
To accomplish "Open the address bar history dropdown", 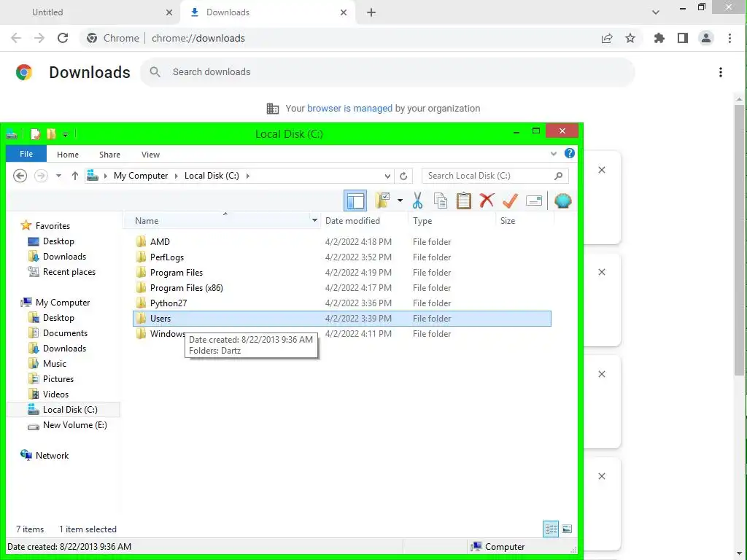I will point(387,176).
